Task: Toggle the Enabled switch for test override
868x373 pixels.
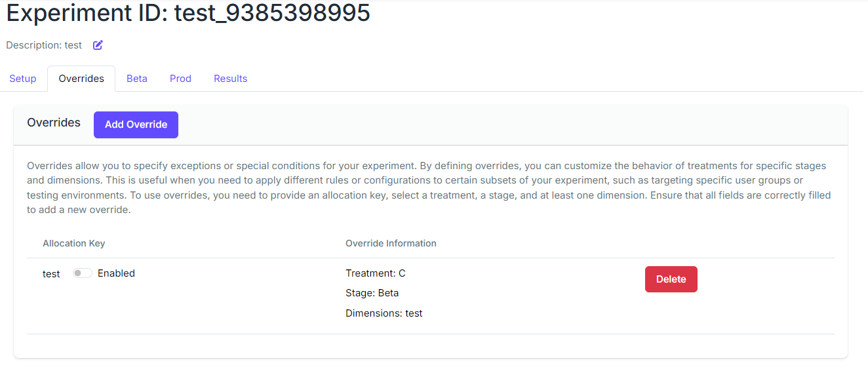Action: coord(83,273)
